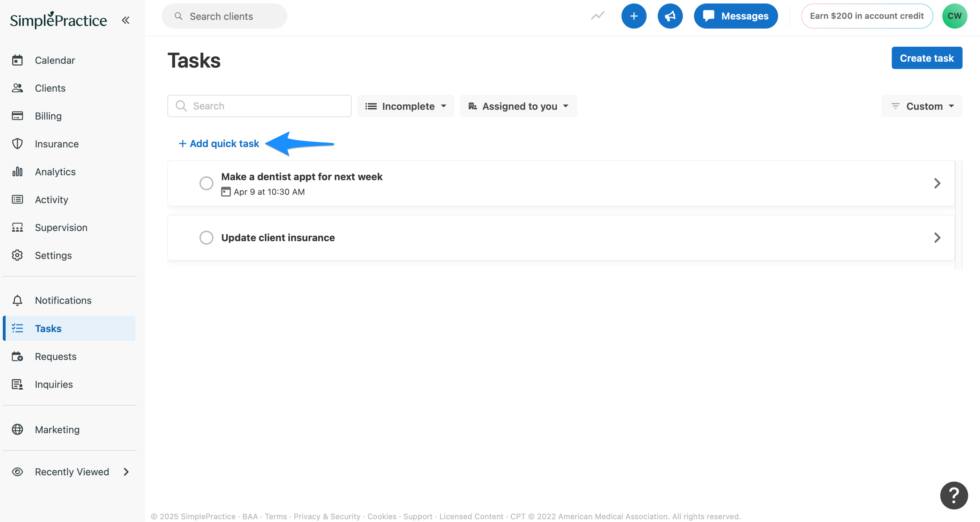Click the Clients people icon
This screenshot has height=522, width=980.
[x=17, y=88]
